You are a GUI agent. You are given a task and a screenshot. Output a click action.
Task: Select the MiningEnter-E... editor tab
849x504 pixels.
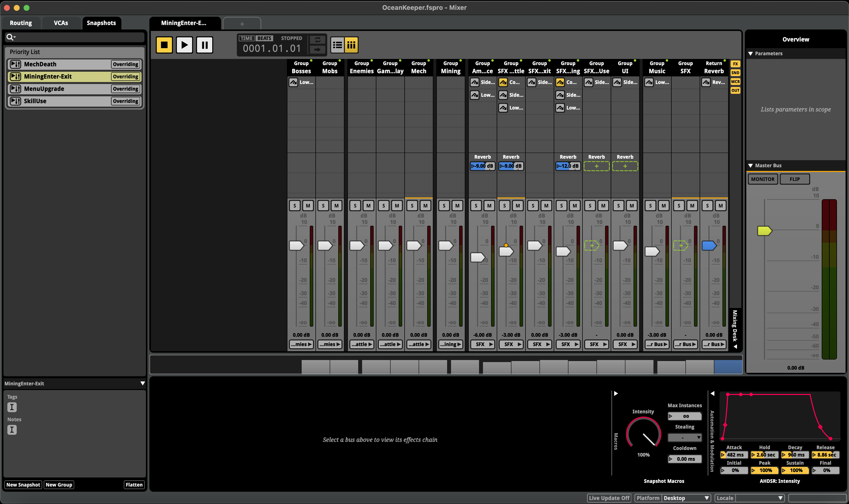point(184,23)
